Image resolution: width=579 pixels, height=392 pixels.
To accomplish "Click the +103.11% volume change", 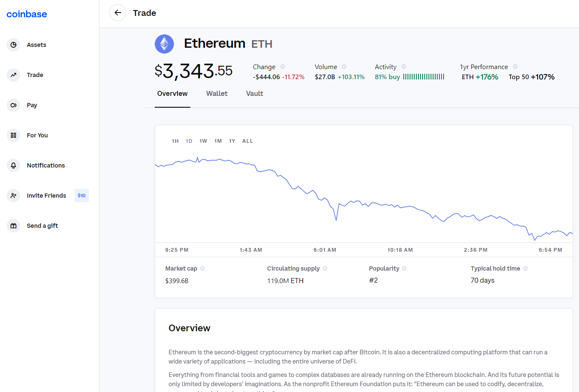I will [x=351, y=77].
